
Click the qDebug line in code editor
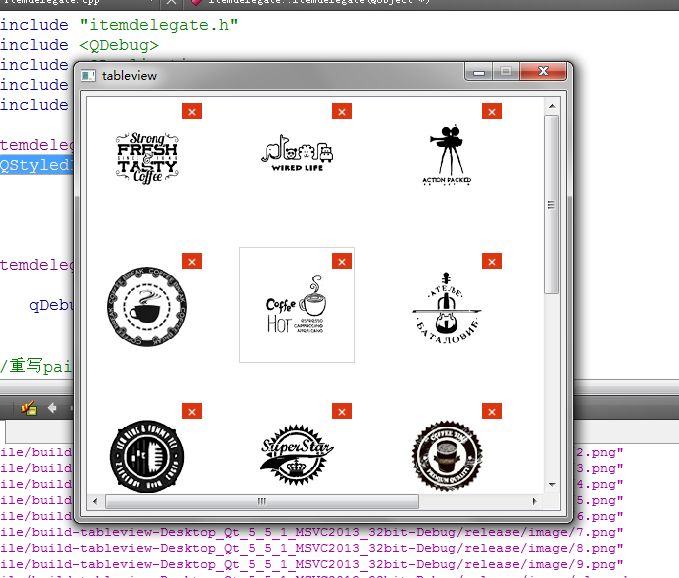pos(51,305)
